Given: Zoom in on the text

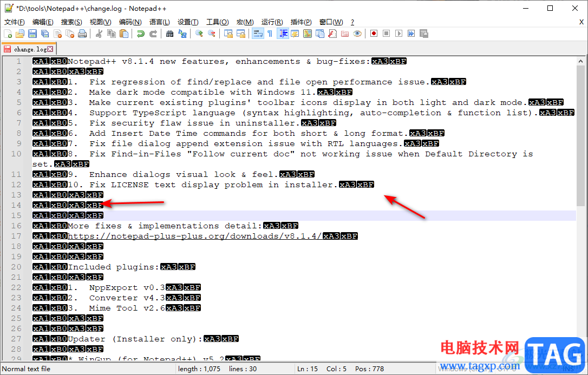Looking at the screenshot, I should tap(199, 34).
